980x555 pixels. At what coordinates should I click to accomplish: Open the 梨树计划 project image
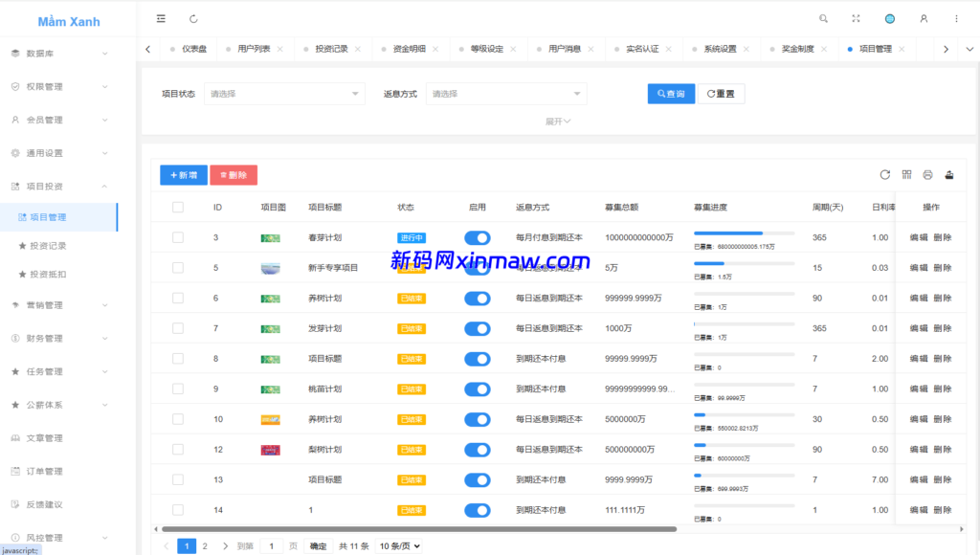(x=270, y=450)
